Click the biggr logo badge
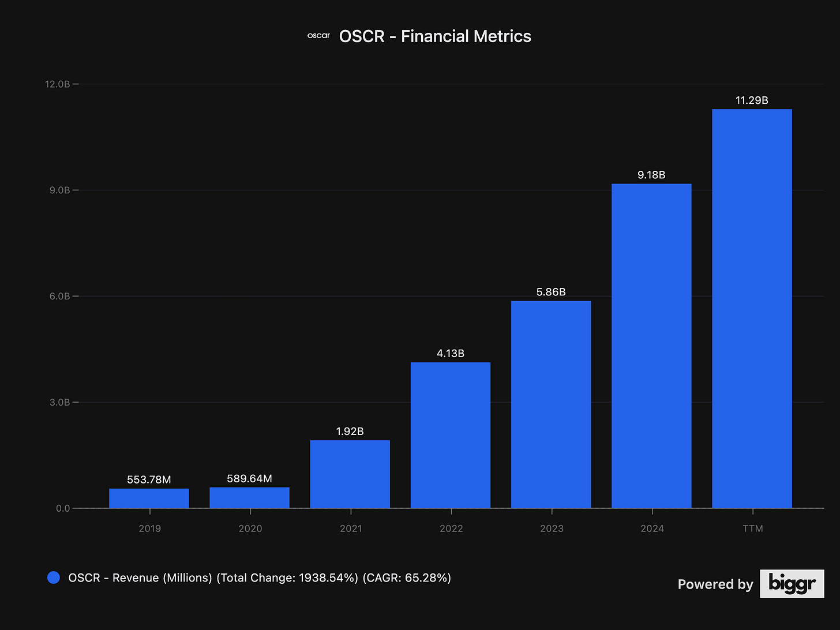This screenshot has height=630, width=840. [792, 584]
